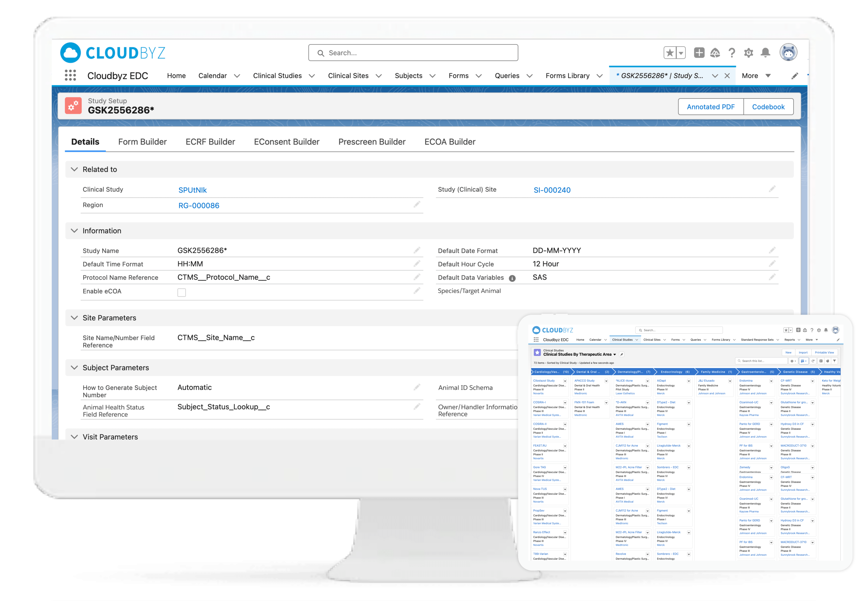Open the More navigation menu in main window
Viewport: 868px width, 601px height.
click(x=756, y=76)
